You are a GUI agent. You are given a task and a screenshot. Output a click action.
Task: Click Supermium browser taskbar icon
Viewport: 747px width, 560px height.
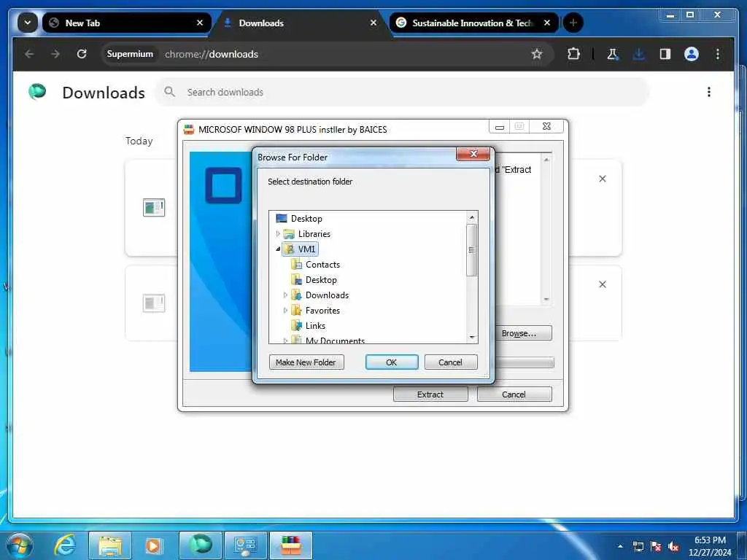200,545
